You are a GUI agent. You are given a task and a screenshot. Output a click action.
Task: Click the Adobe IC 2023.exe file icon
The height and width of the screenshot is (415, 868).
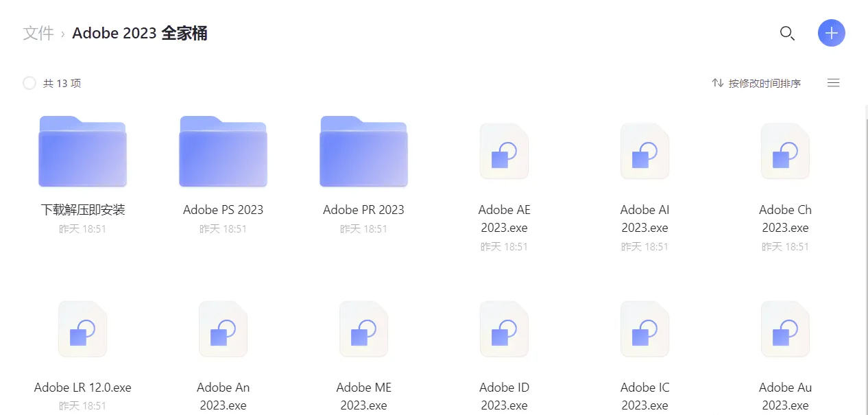(x=644, y=329)
